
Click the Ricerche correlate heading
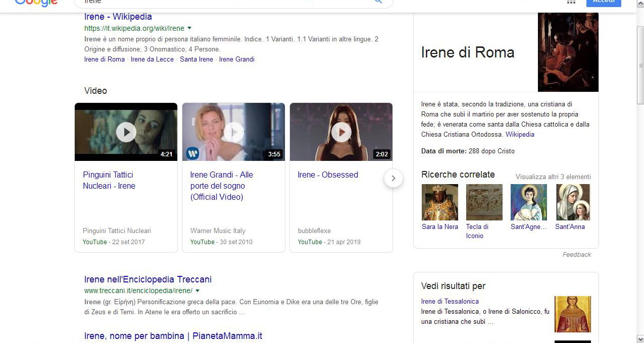coord(458,175)
